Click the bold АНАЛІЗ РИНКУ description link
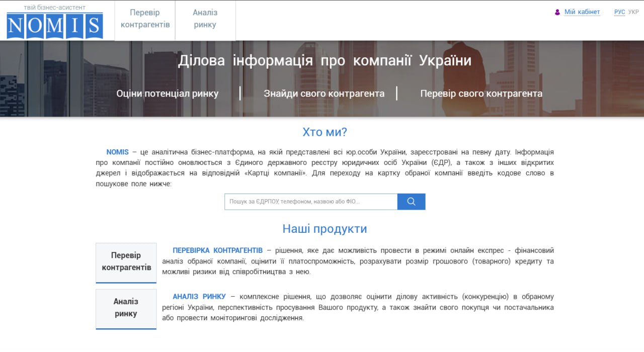The height and width of the screenshot is (352, 644). pos(199,297)
